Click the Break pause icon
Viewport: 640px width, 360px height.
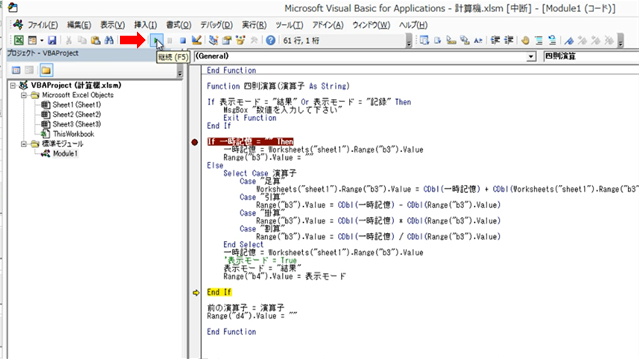pyautogui.click(x=170, y=40)
